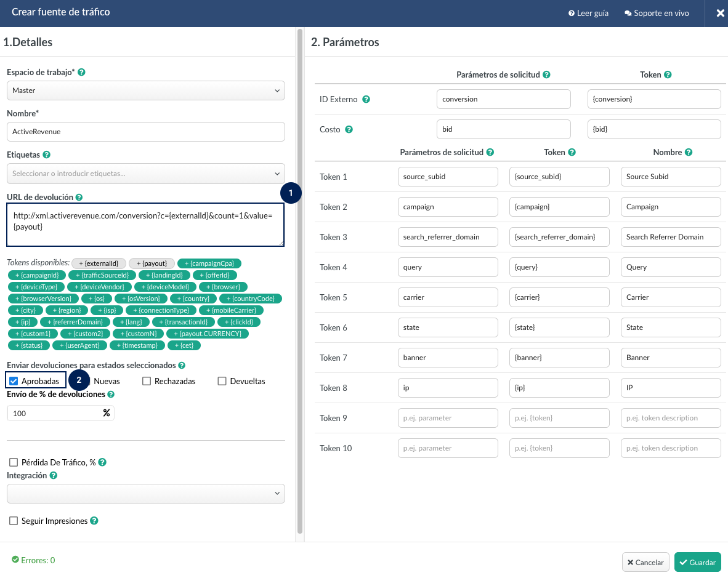Click help icon next to Espacio de trabajo
728x578 pixels.
point(82,72)
